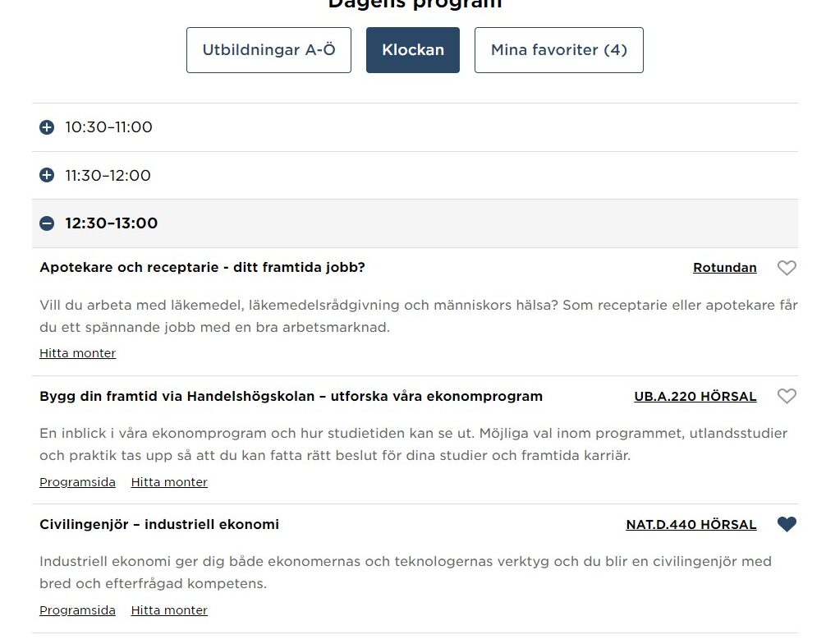The image size is (826, 644).
Task: Open the UB.A.220 HÖRSAL location link
Action: point(695,396)
